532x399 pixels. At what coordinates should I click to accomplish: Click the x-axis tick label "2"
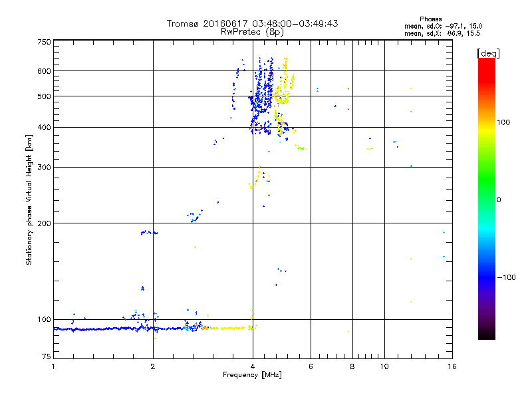pos(153,366)
